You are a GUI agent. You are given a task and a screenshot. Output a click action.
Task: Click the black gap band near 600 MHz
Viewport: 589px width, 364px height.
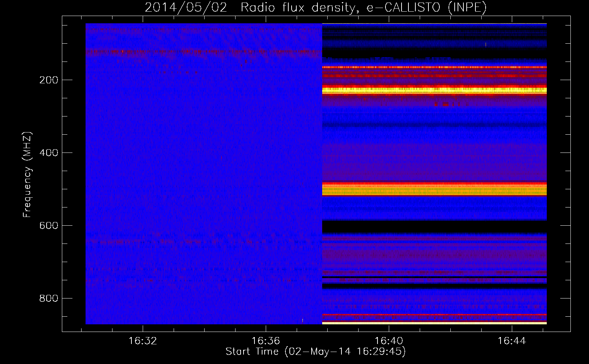coord(434,226)
